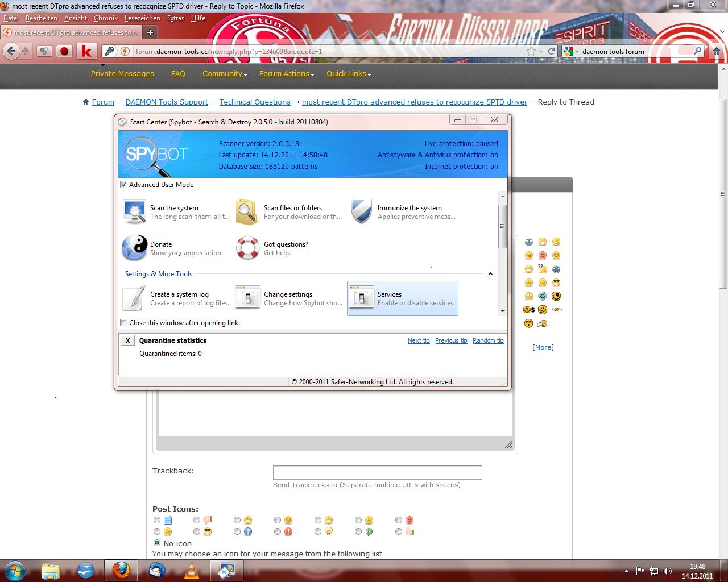Open Immunize the system shield icon
The image size is (728, 582).
[361, 212]
